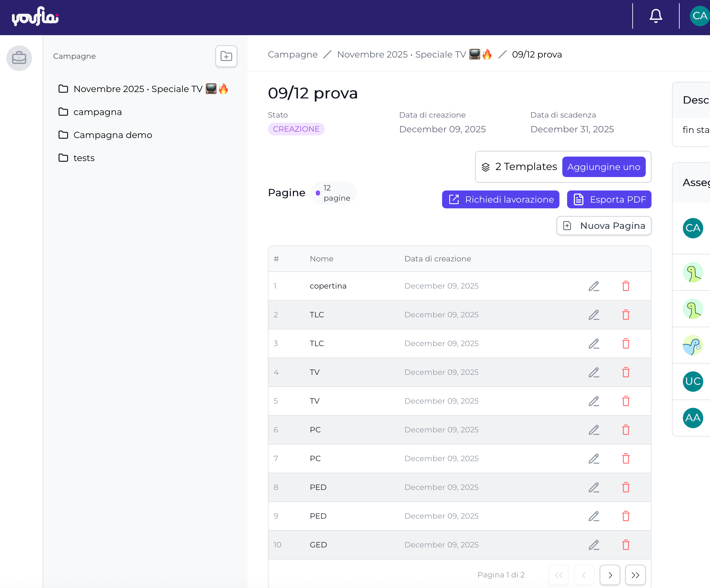Click the Esporta PDF button
Image resolution: width=710 pixels, height=588 pixels.
609,199
